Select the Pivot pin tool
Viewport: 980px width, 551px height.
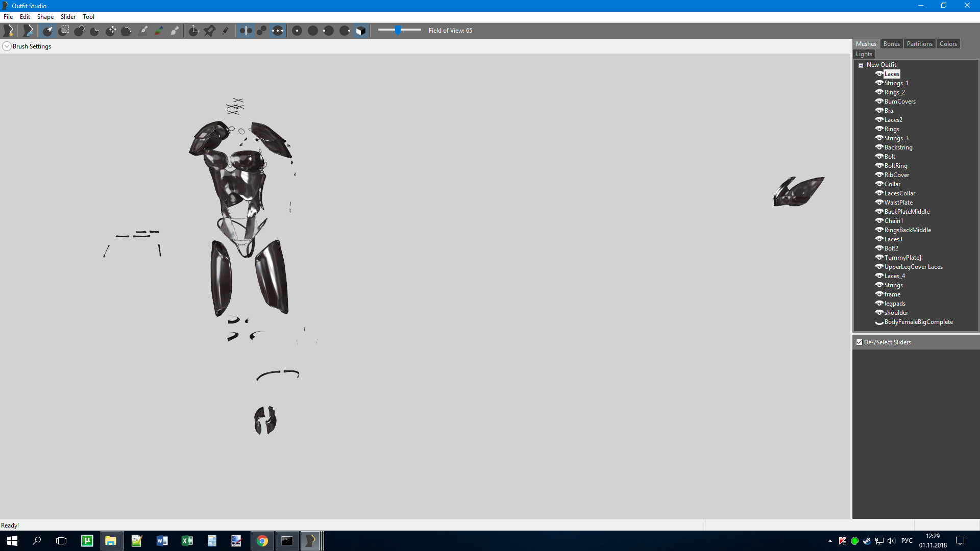(x=210, y=31)
